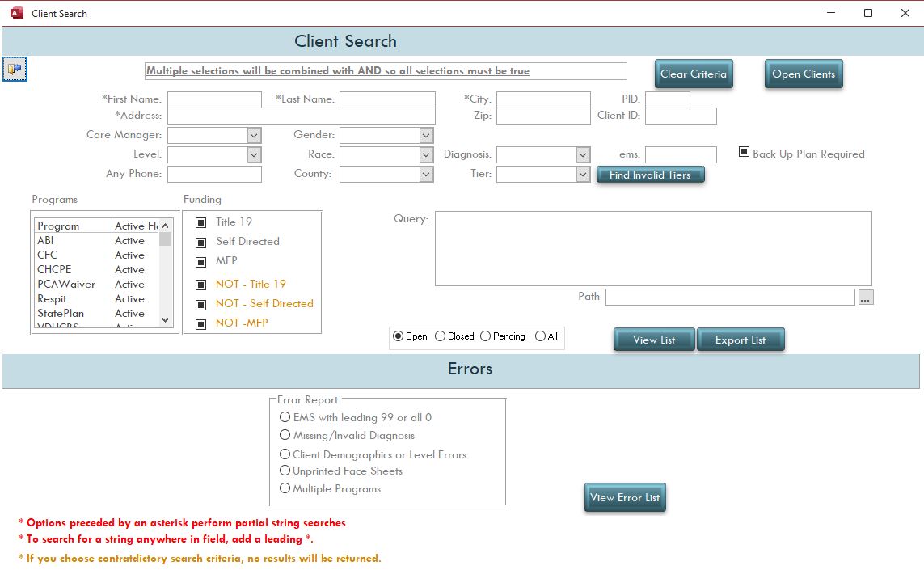
Task: Click inside the Query text box
Action: [x=653, y=249]
